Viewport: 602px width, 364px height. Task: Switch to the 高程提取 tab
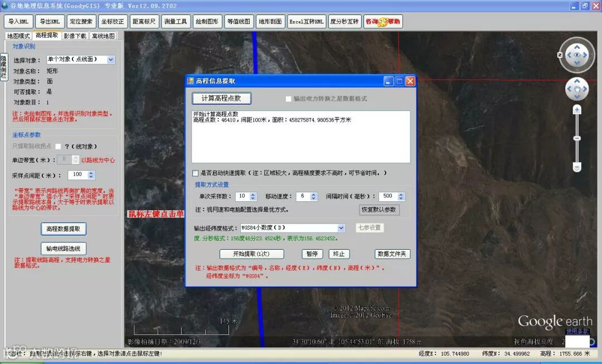click(47, 35)
